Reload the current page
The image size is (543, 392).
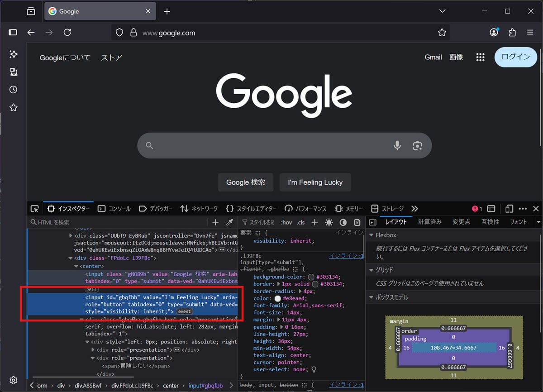pos(67,33)
